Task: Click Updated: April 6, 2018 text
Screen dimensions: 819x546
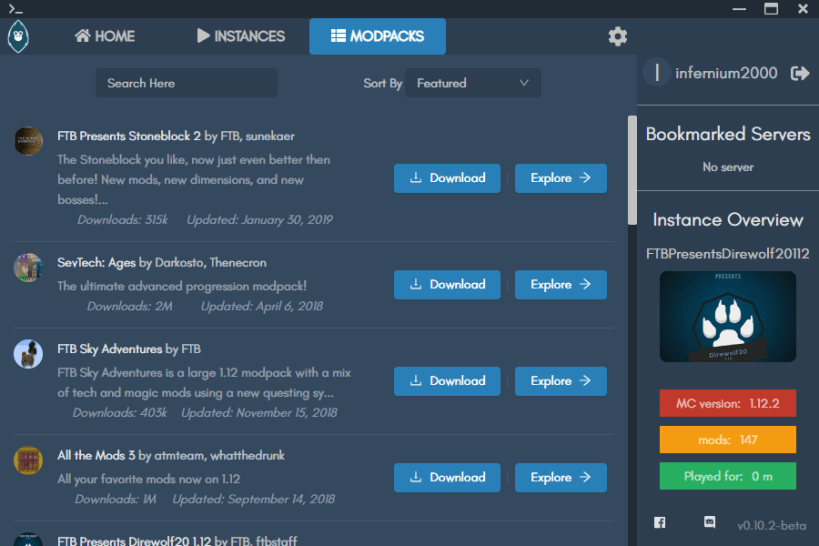Action: point(262,306)
